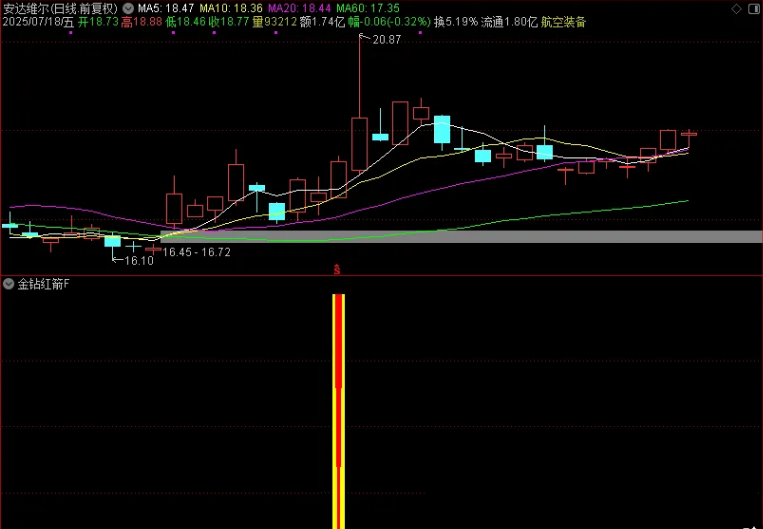Viewport: 763px width, 529px height.
Task: Click the 16.45 - 16.72 gap range label
Action: click(197, 253)
